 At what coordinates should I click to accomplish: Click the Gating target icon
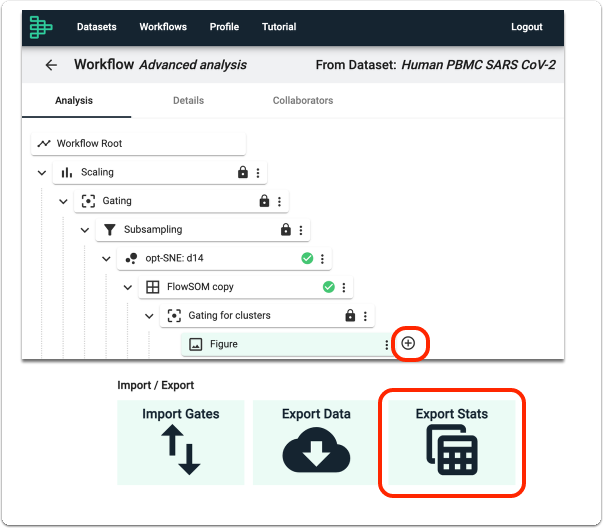[88, 201]
